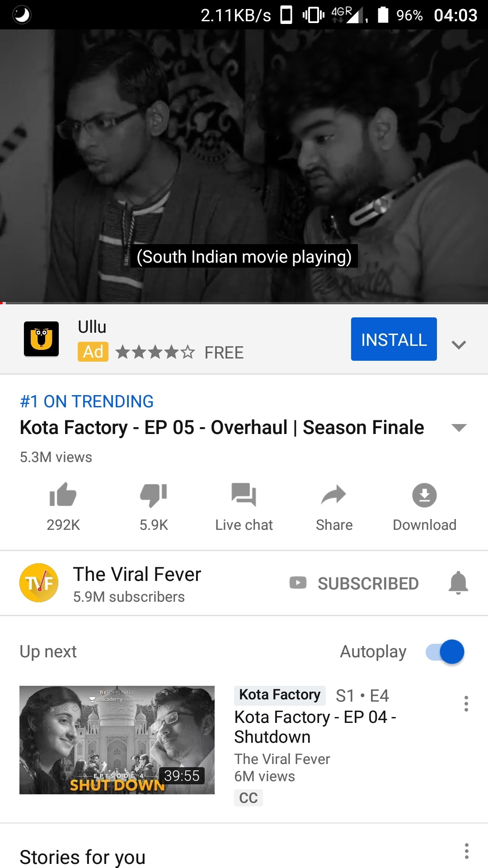Open #1 ON TRENDING link
The image size is (488, 868).
(87, 401)
